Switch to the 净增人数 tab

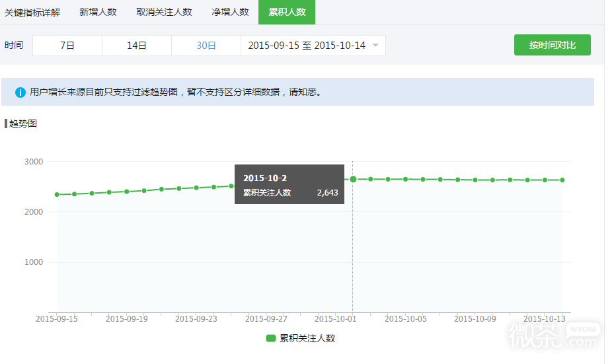click(230, 12)
